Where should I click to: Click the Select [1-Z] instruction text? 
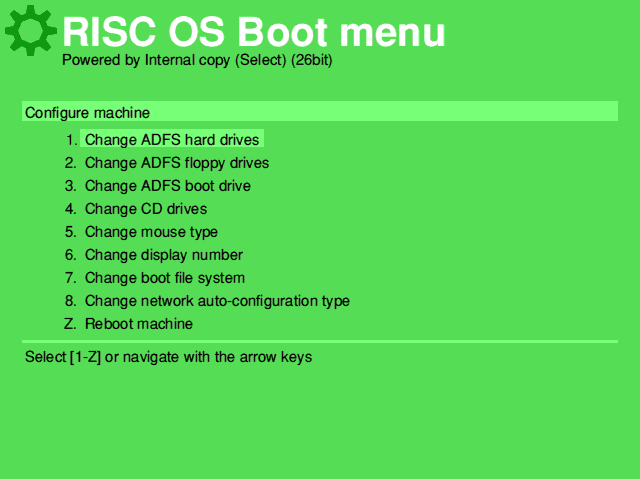(x=168, y=357)
